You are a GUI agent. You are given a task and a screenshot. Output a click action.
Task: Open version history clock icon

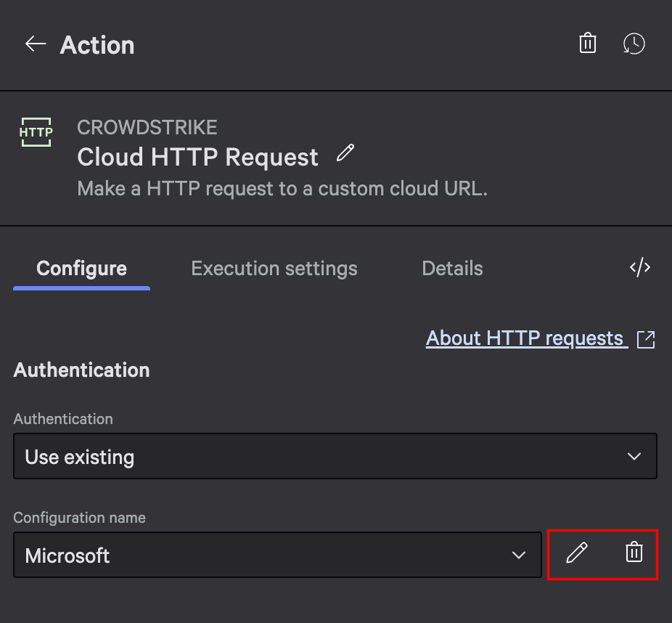tap(634, 44)
